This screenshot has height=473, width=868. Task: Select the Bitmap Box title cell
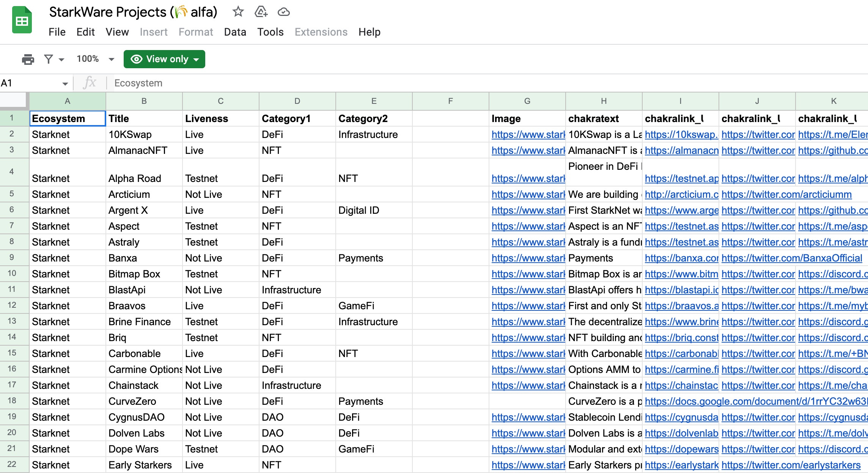[144, 274]
